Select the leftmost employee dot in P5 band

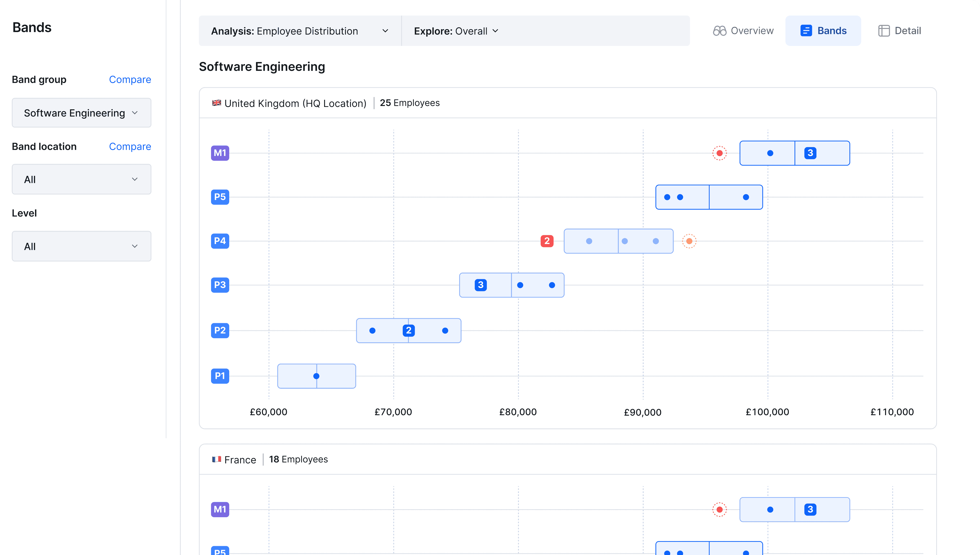tap(667, 197)
